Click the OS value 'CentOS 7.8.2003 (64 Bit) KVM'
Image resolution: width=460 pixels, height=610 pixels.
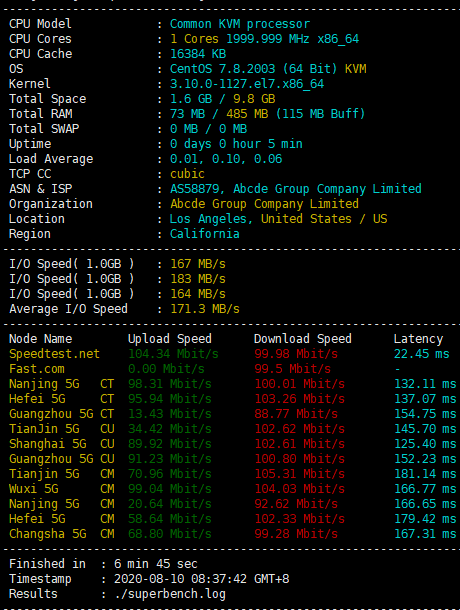(268, 69)
